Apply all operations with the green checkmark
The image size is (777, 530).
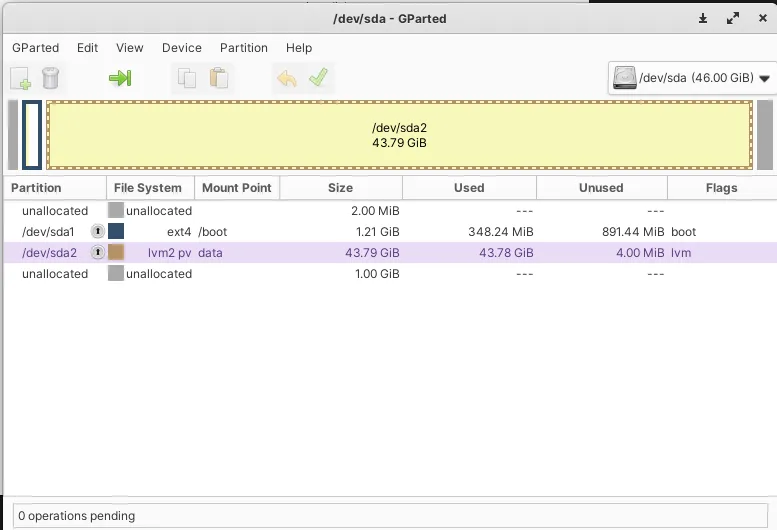pyautogui.click(x=319, y=78)
